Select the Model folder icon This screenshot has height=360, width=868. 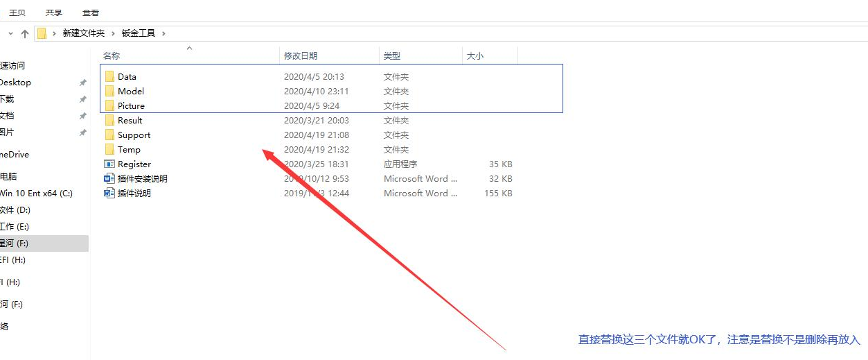coord(109,92)
